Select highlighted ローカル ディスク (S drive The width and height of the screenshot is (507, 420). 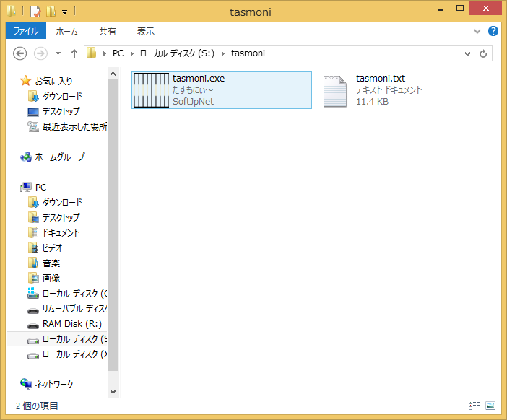[74, 339]
